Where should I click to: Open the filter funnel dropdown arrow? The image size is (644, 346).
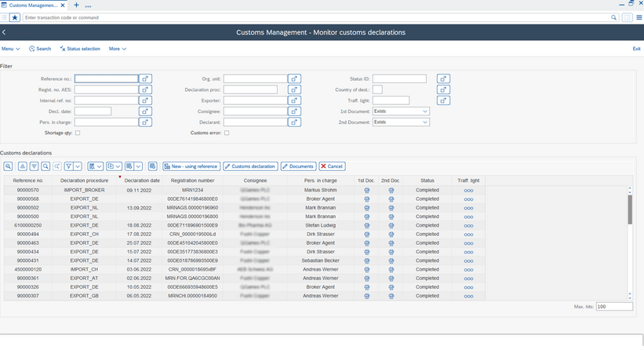coord(78,166)
